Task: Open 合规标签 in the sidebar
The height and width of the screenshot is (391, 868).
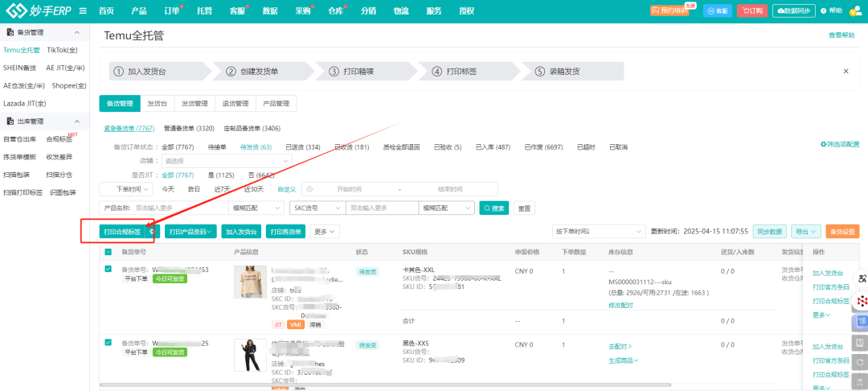Action: click(59, 139)
